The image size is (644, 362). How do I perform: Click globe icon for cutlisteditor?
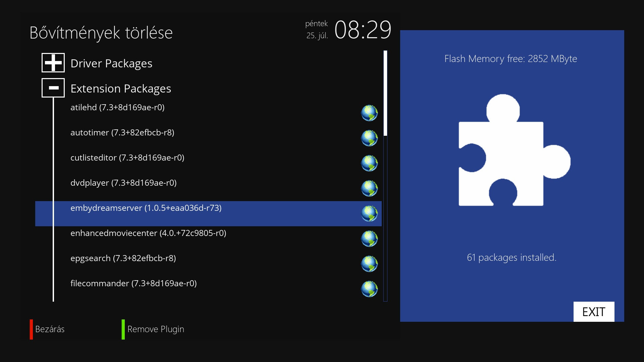coord(369,163)
